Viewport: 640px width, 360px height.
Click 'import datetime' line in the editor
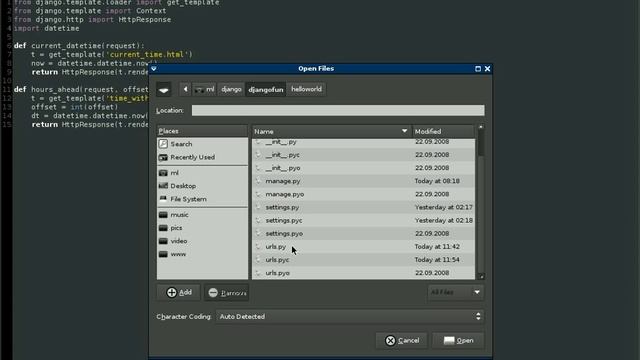[47, 29]
